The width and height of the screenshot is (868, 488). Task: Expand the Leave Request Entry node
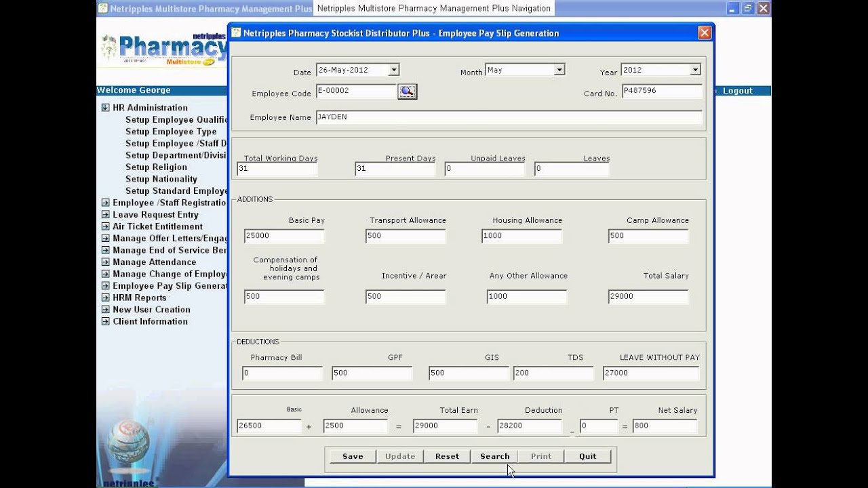coord(105,215)
